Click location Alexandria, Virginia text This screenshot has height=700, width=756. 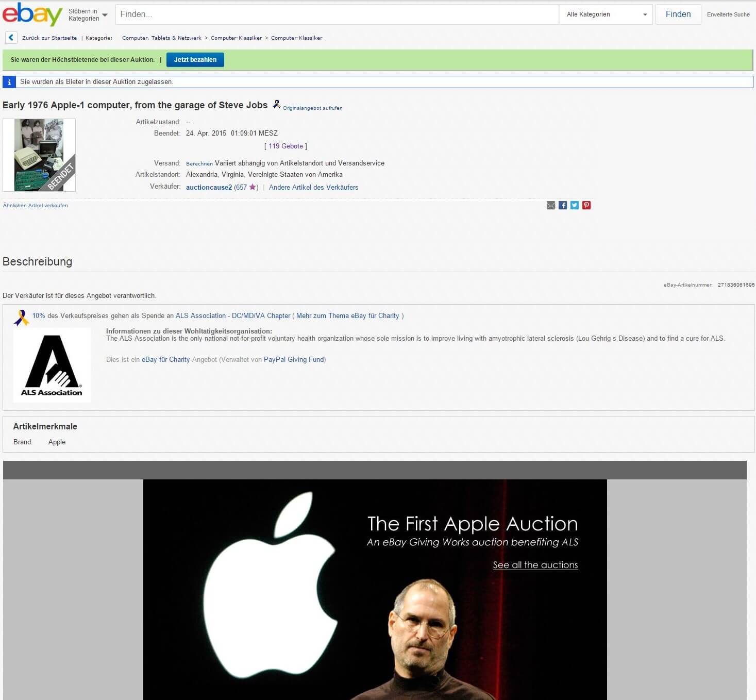[x=264, y=174]
